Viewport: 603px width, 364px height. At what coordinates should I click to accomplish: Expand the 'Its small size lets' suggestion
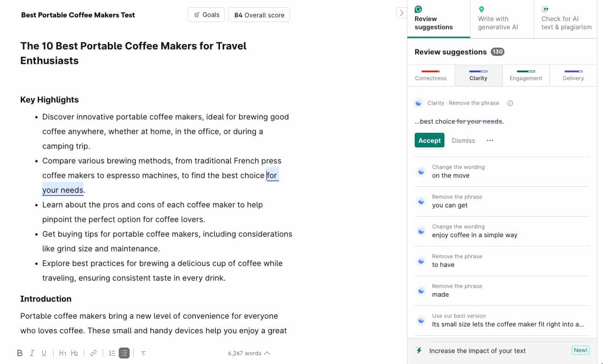point(502,321)
